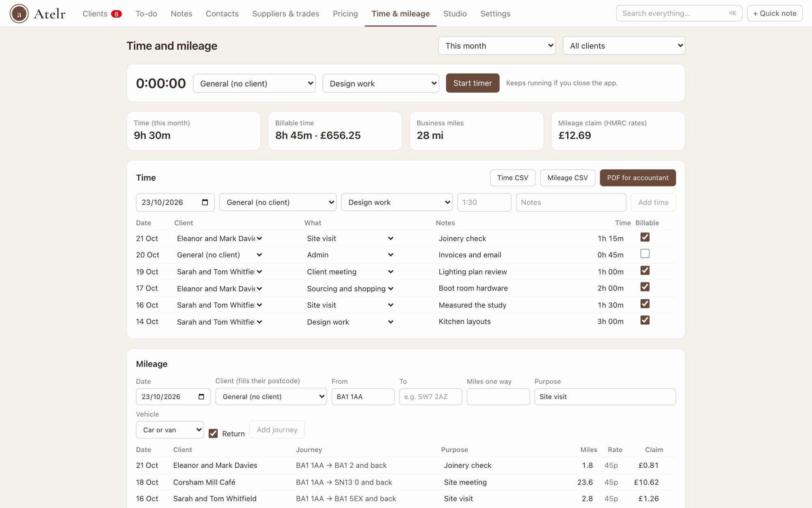Open the All clients filter dropdown
The width and height of the screenshot is (812, 508).
pos(624,46)
